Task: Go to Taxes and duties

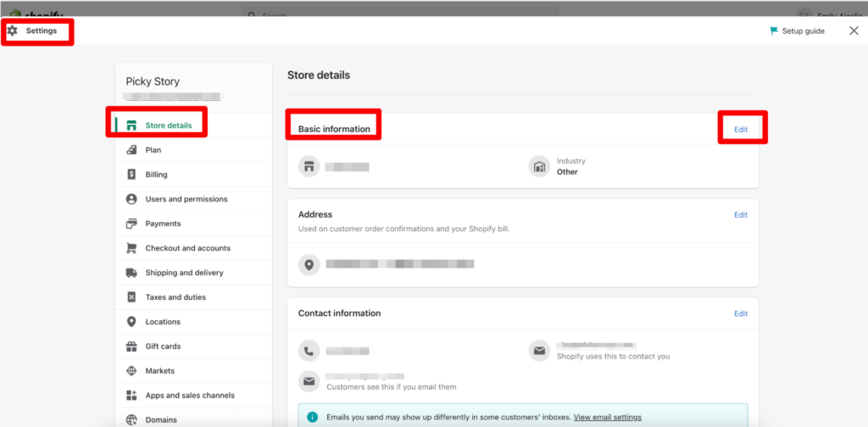Action: (175, 297)
